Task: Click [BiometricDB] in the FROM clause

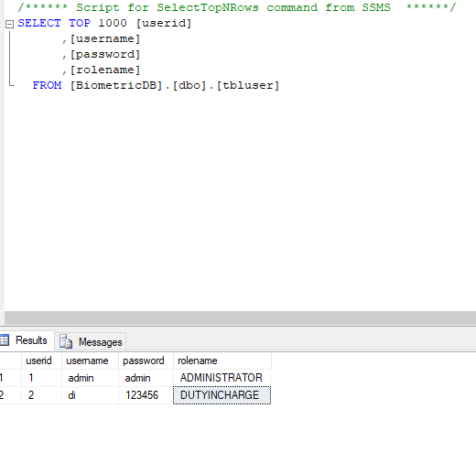Action: tap(116, 85)
